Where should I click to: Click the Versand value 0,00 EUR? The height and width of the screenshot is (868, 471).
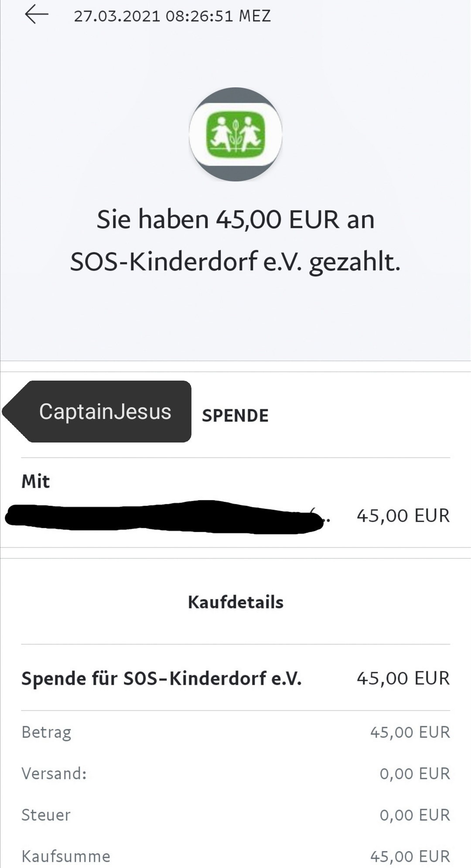coord(414,773)
